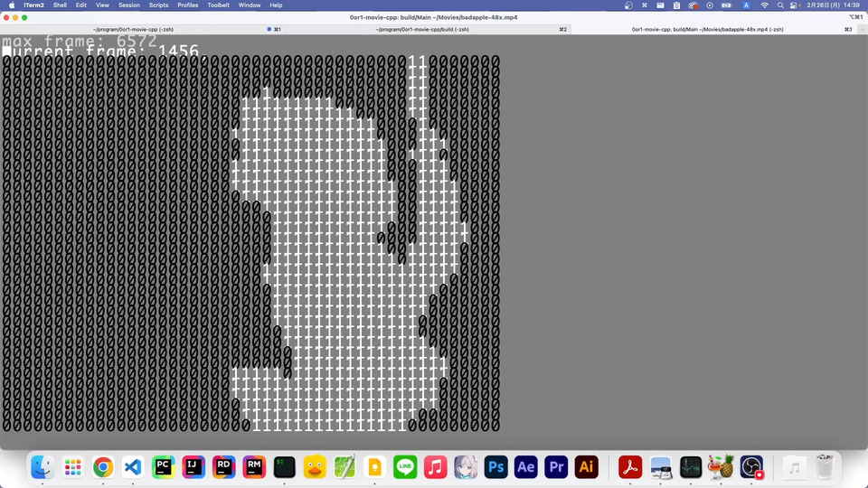Open Cyberduck from the dock

click(315, 467)
